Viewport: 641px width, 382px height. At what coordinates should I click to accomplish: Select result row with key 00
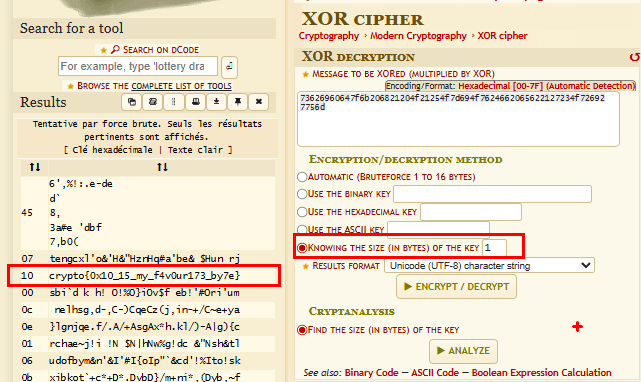tap(148, 293)
